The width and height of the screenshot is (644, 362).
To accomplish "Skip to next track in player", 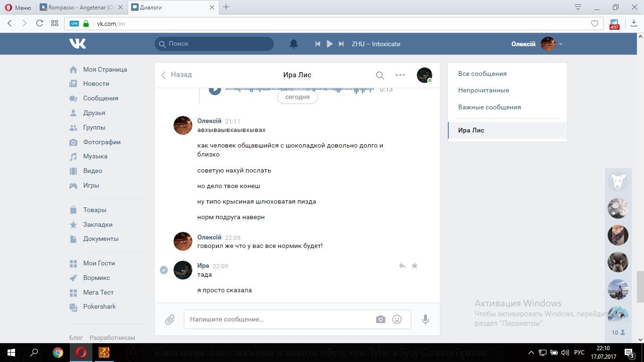I will pos(341,44).
